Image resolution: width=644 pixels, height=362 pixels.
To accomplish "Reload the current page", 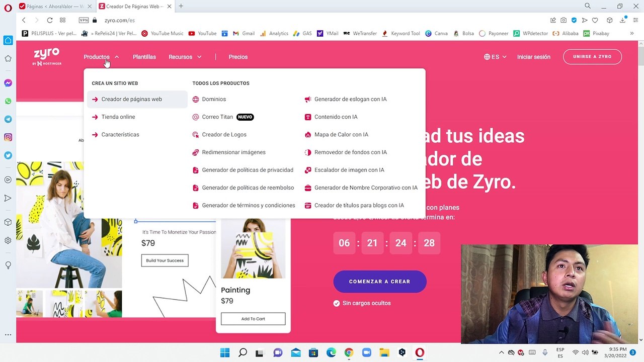I will [x=50, y=20].
